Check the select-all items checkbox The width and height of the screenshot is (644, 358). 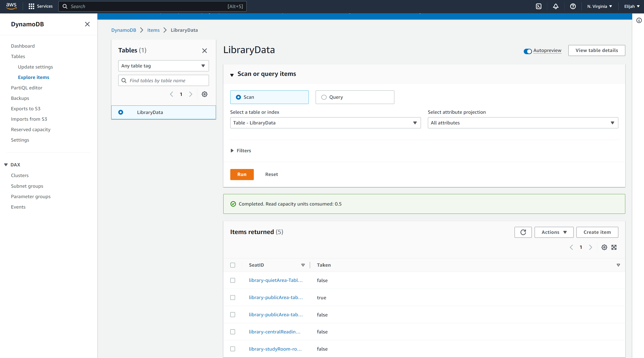[x=232, y=265]
